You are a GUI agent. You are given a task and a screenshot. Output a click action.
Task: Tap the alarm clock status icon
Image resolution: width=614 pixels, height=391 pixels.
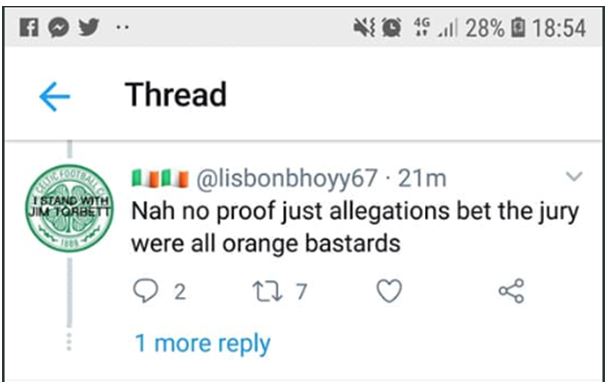[x=391, y=28]
